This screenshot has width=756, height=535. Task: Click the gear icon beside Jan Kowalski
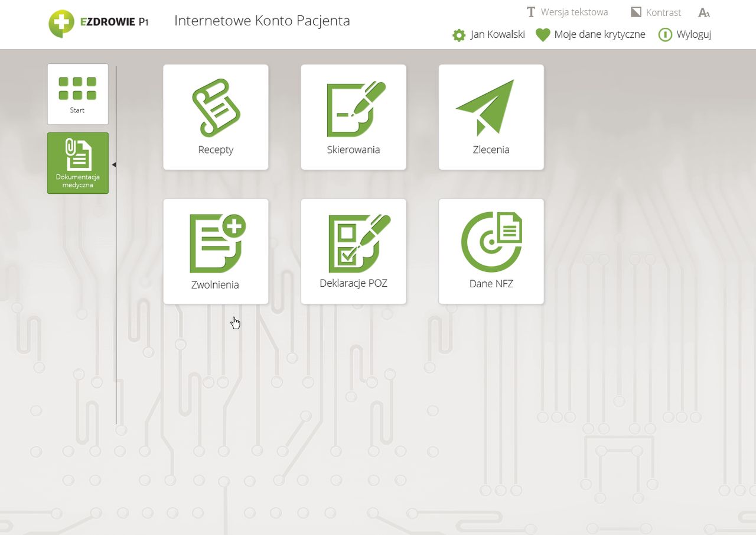click(x=459, y=35)
